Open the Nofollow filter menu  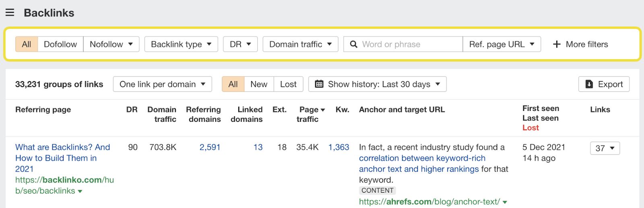pos(111,44)
